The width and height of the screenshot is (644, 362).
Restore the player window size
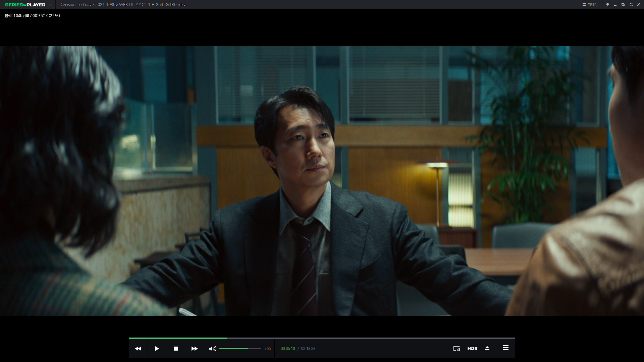tap(623, 4)
